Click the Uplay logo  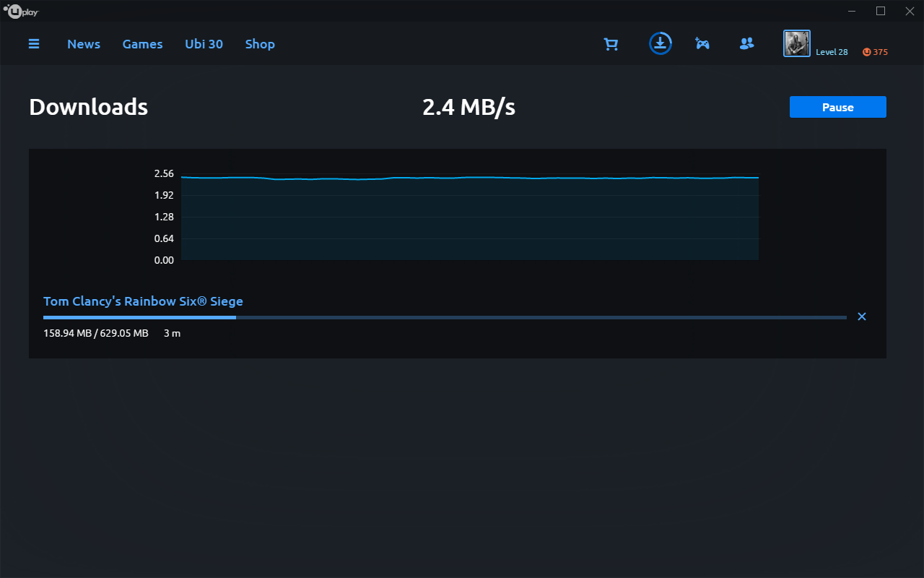tap(20, 11)
